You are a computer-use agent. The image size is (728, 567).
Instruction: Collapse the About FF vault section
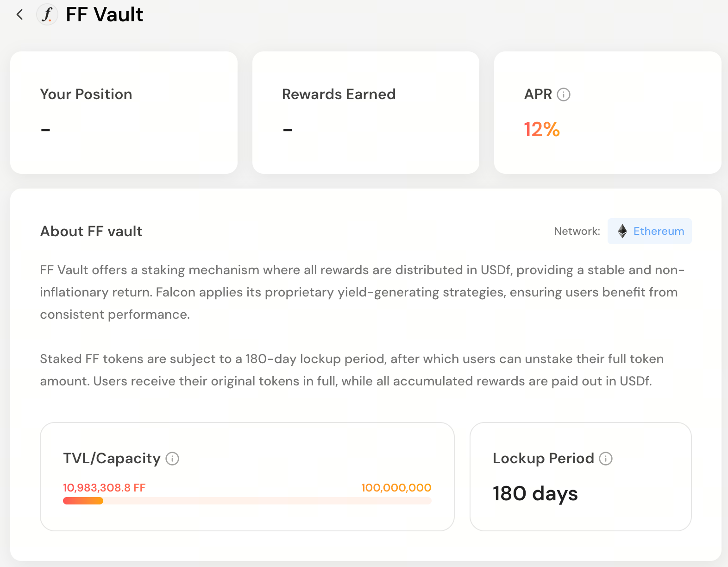91,231
